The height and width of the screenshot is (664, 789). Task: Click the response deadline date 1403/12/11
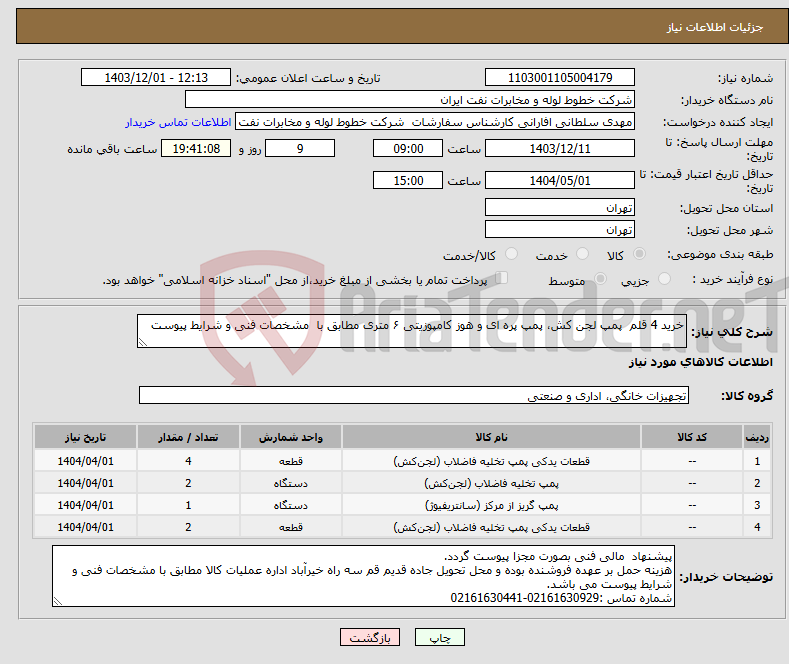pyautogui.click(x=560, y=148)
